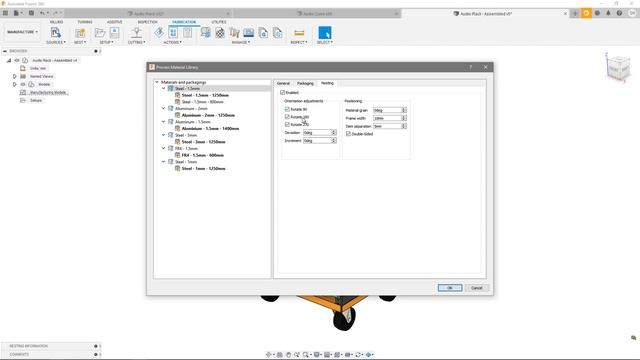Toggle the Rotate 90 checkbox
Viewport: 640px width, 360px height.
pyautogui.click(x=287, y=109)
